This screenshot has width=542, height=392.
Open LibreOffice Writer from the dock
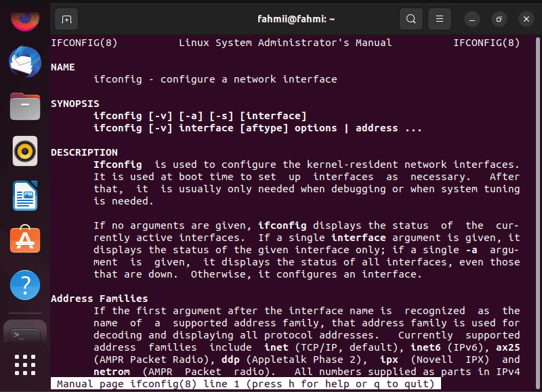pos(25,196)
